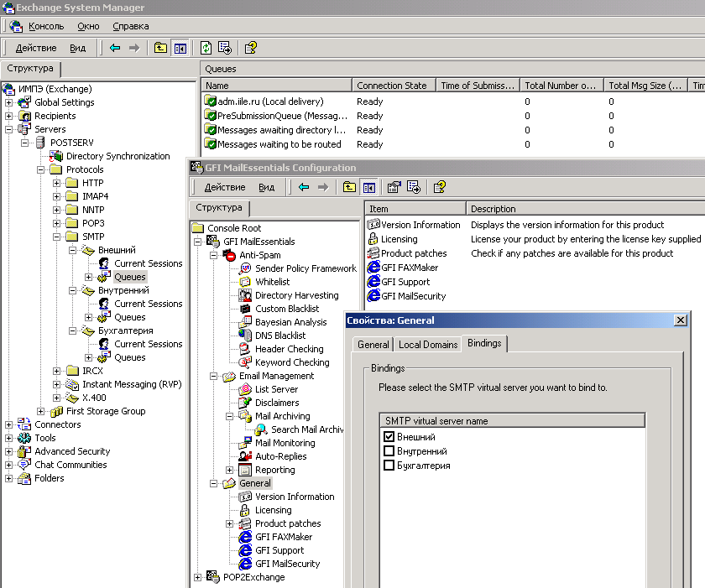Expand First Storage Group node
705x588 pixels.
pyautogui.click(x=40, y=411)
